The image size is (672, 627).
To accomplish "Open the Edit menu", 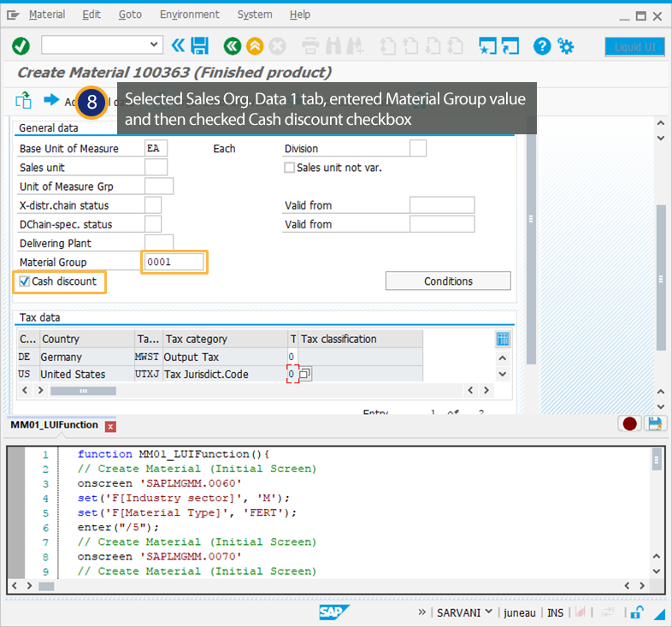I will (91, 15).
